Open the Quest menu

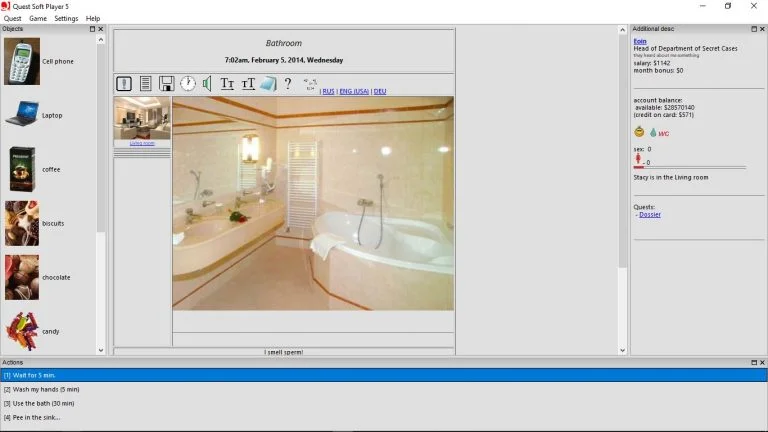12,18
